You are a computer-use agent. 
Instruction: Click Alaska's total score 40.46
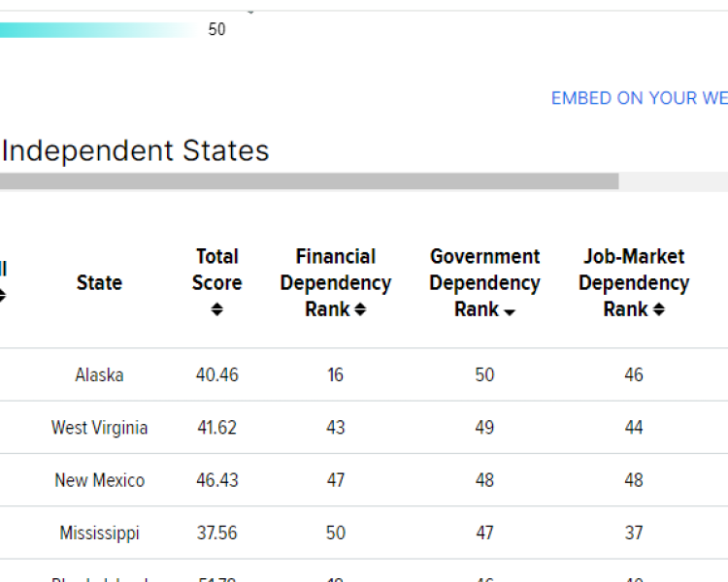[x=216, y=375]
